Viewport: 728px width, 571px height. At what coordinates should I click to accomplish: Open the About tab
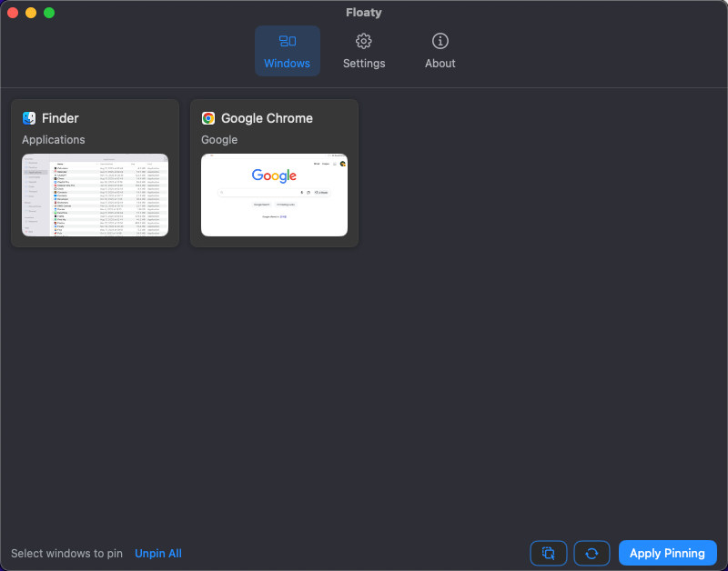pos(440,50)
